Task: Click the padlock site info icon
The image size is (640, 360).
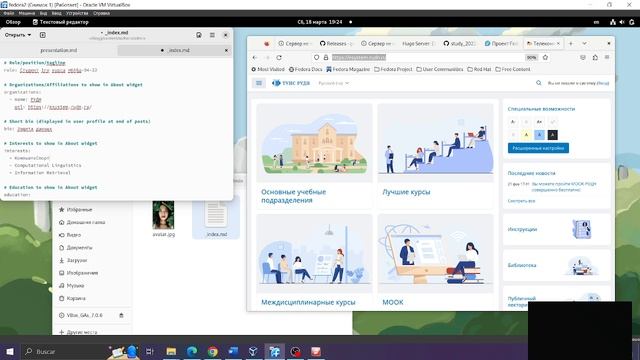Action: [x=326, y=58]
